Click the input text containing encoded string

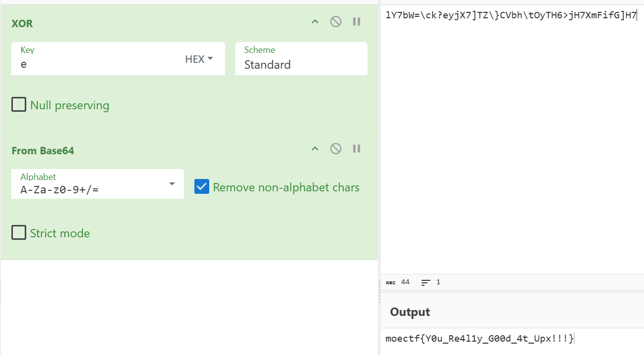click(510, 15)
